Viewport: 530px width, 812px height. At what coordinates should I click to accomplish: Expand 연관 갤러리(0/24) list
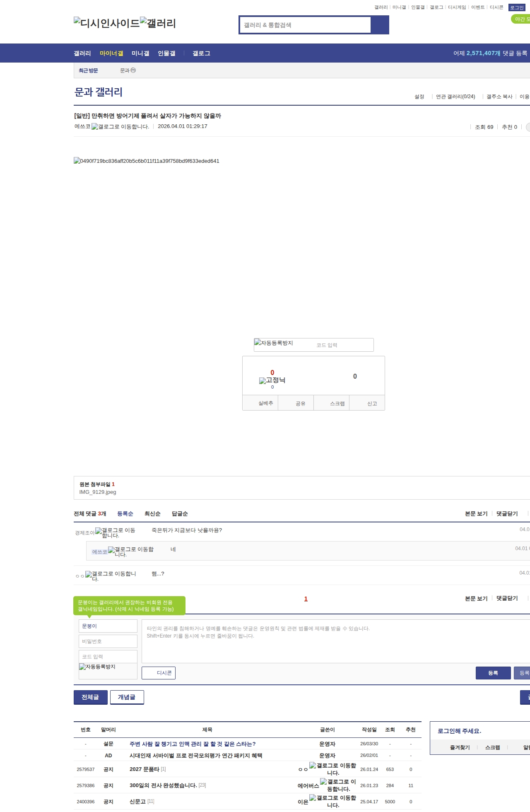pos(455,97)
